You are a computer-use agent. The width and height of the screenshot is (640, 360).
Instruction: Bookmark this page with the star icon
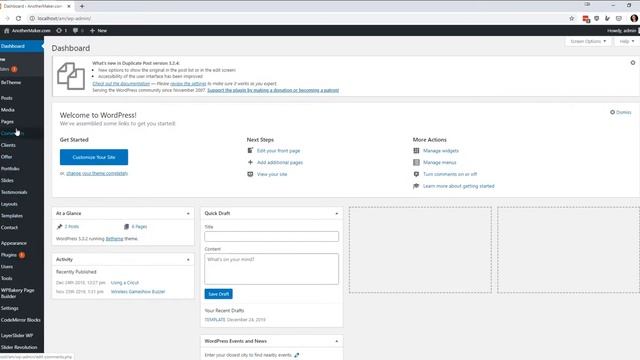(571, 18)
